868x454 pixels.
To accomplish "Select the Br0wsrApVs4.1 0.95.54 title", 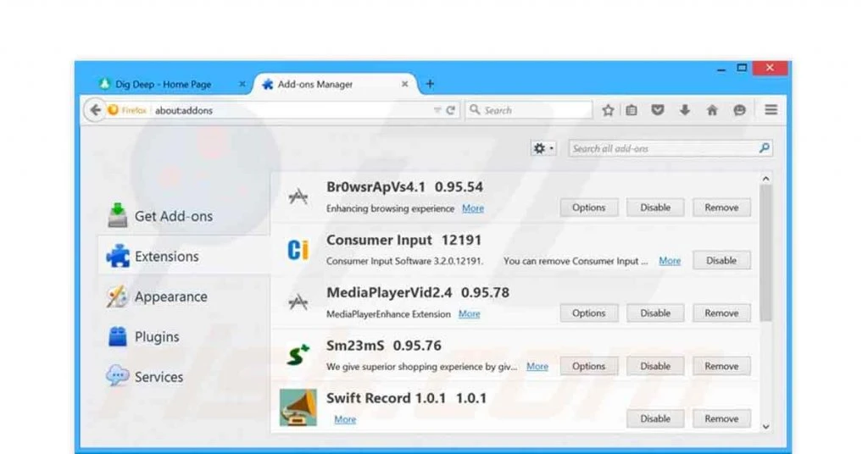I will [404, 187].
